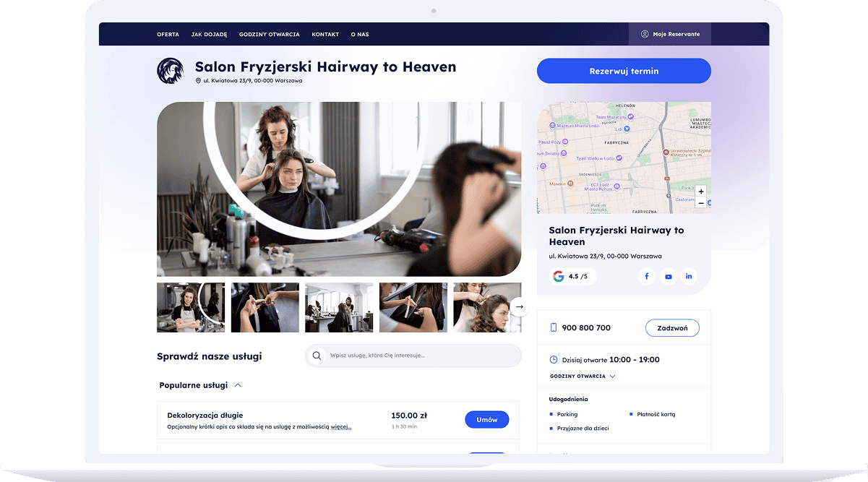The height and width of the screenshot is (482, 868).
Task: Click the Zadzwoń call button
Action: [x=672, y=328]
